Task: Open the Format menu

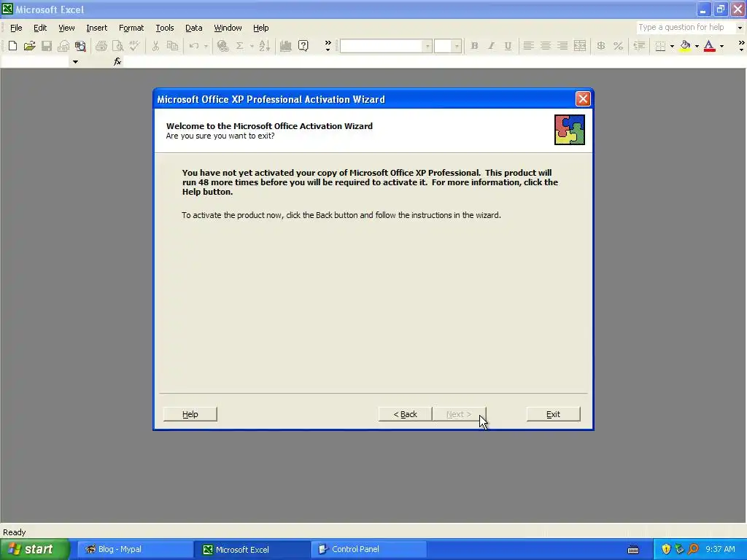Action: click(x=131, y=28)
